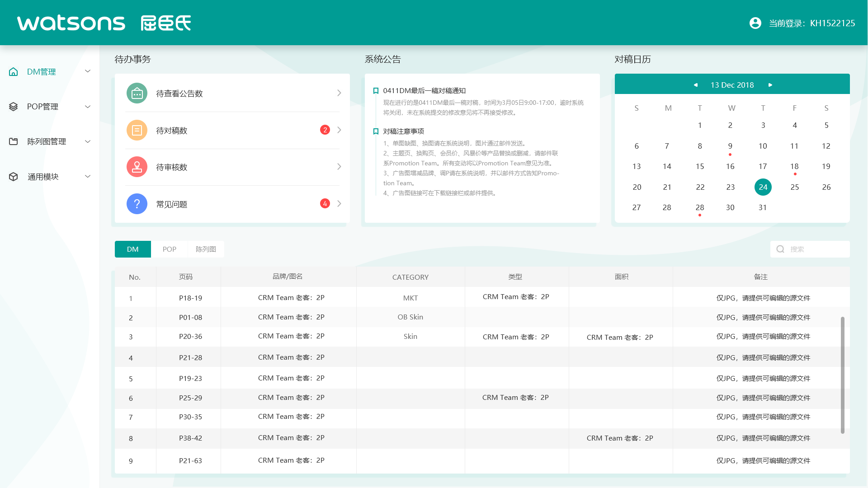The height and width of the screenshot is (488, 868).
Task: Click current login KH1522125 text
Action: [x=812, y=23]
